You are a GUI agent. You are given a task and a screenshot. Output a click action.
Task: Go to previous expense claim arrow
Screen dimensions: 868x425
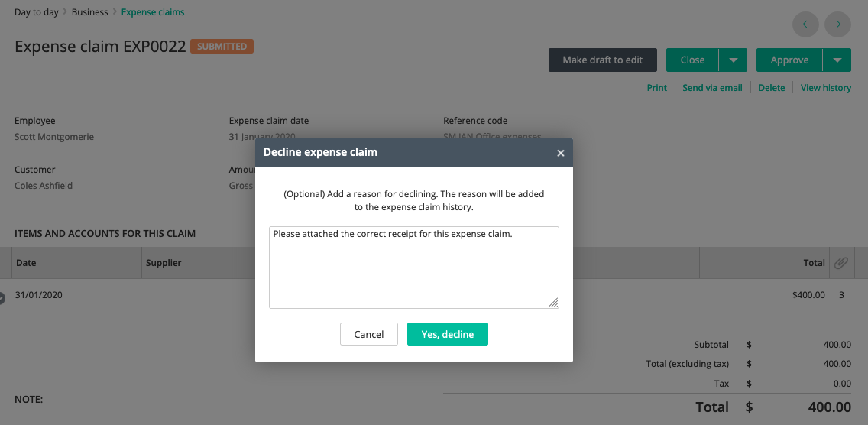tap(805, 24)
